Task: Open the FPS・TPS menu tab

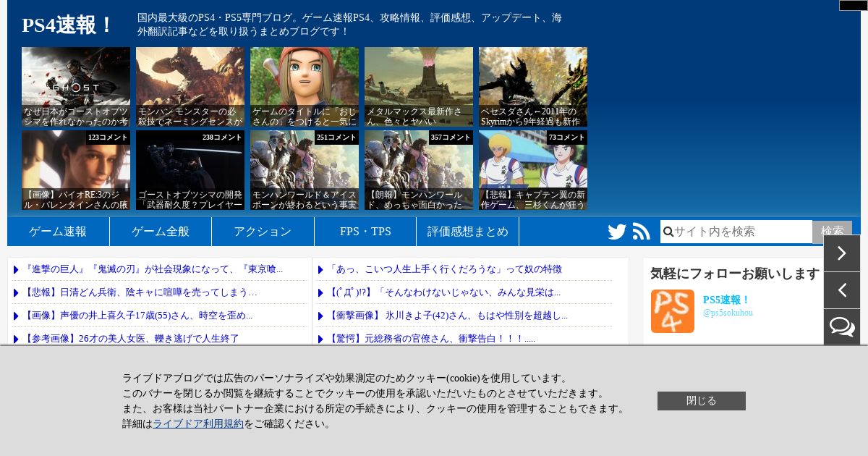Action: (x=365, y=232)
